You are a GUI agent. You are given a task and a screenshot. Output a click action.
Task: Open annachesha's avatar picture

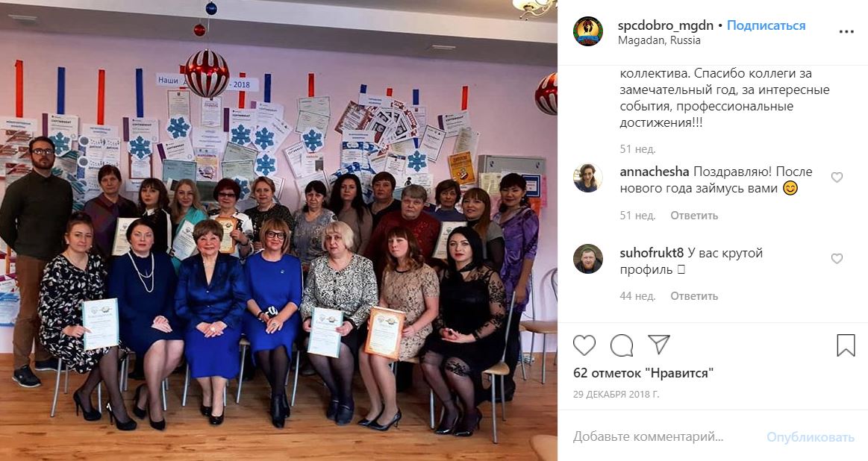coord(588,178)
